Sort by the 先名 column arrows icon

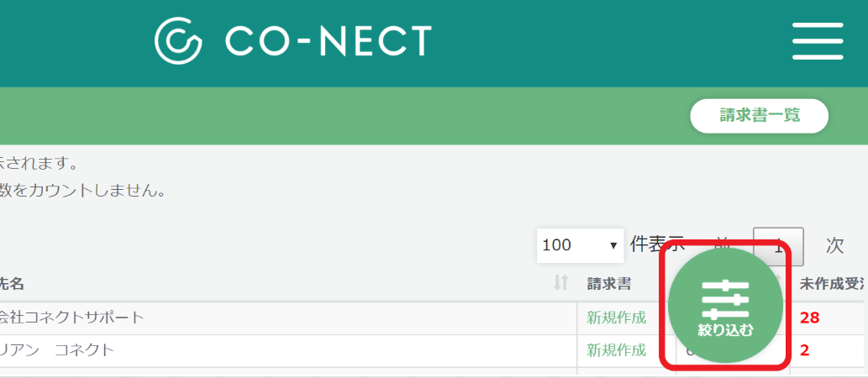[561, 283]
